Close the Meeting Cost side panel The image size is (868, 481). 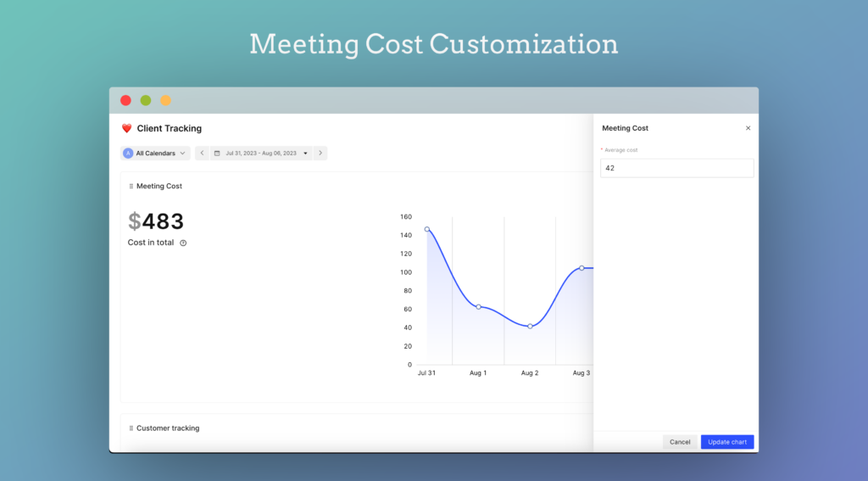[748, 128]
